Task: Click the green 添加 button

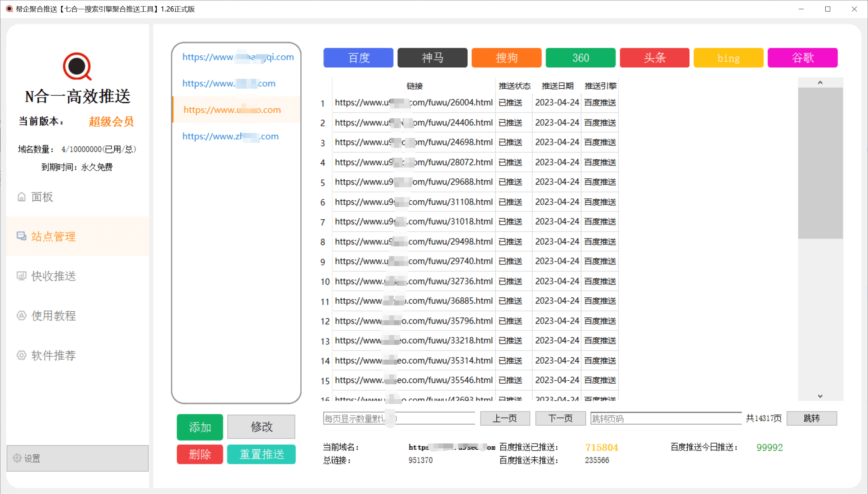Action: 200,427
